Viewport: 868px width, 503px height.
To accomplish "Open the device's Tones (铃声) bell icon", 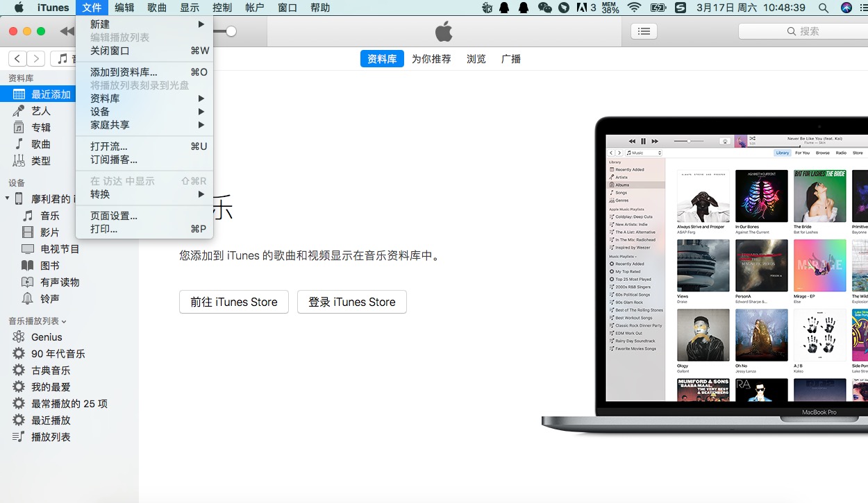I will (x=28, y=299).
